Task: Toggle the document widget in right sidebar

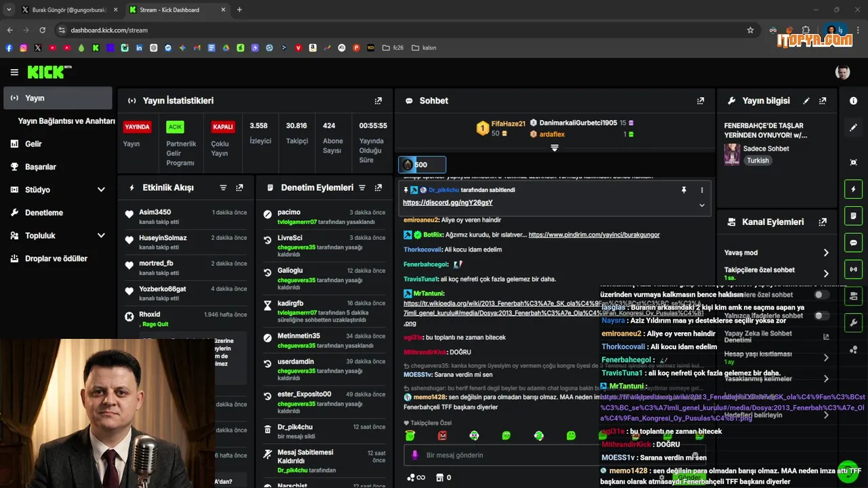Action: (x=853, y=216)
